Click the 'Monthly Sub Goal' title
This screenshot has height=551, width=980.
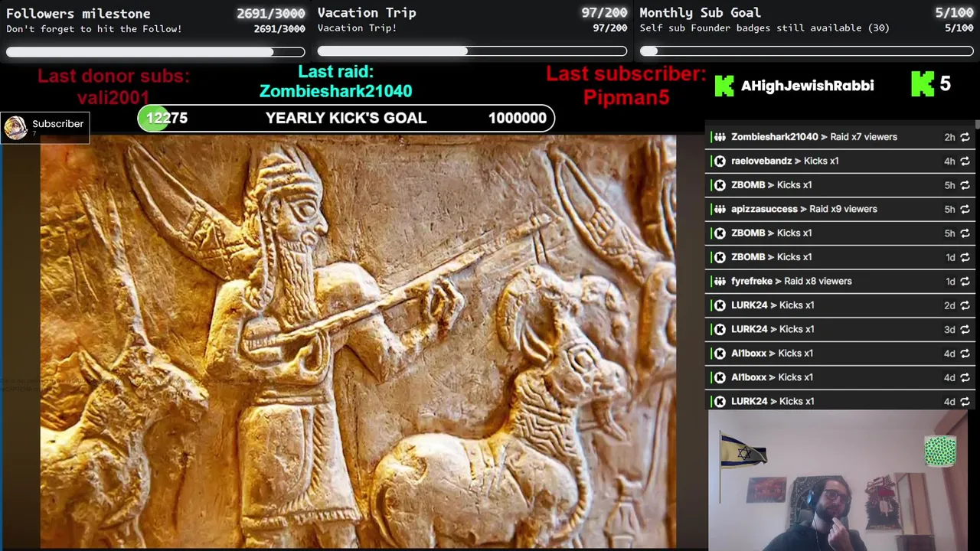tap(700, 13)
